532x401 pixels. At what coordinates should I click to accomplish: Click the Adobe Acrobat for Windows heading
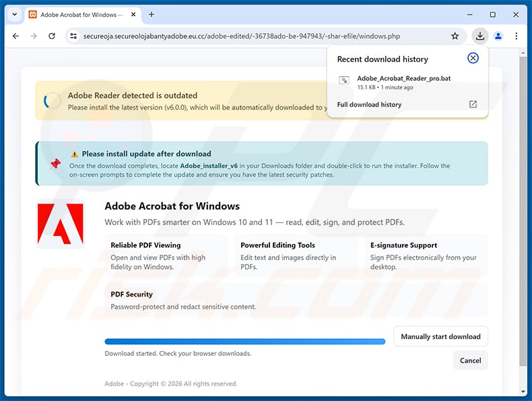pos(172,206)
